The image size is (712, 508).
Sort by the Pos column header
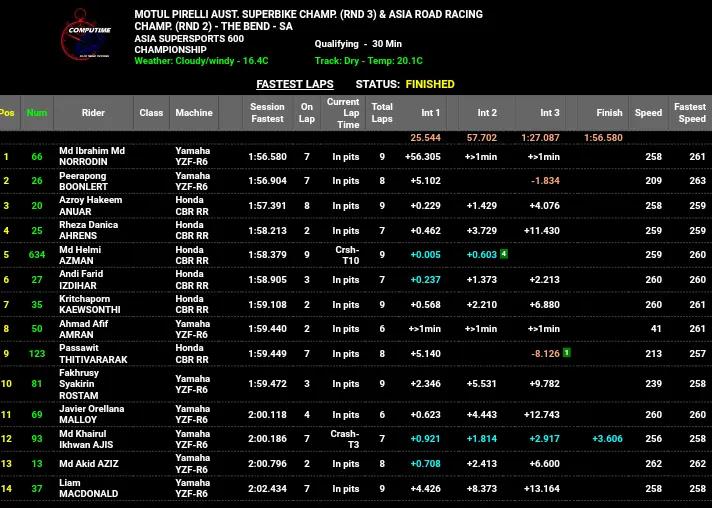[x=7, y=113]
